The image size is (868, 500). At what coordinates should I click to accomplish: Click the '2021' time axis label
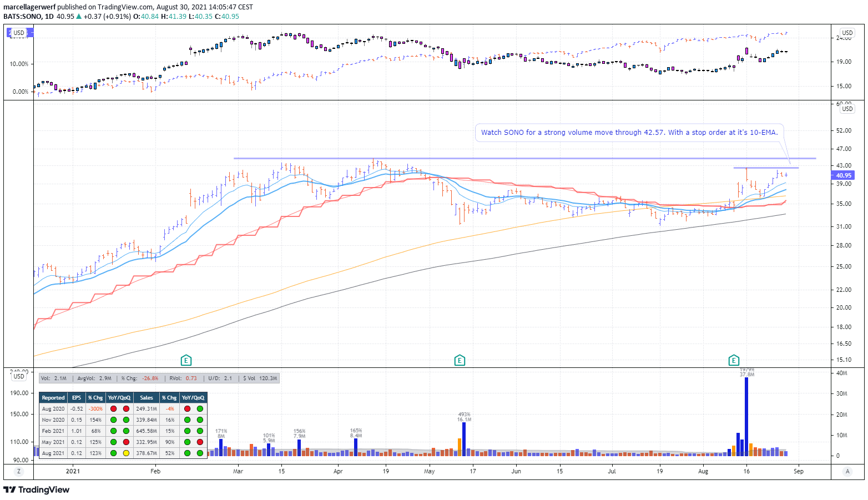[x=73, y=472]
